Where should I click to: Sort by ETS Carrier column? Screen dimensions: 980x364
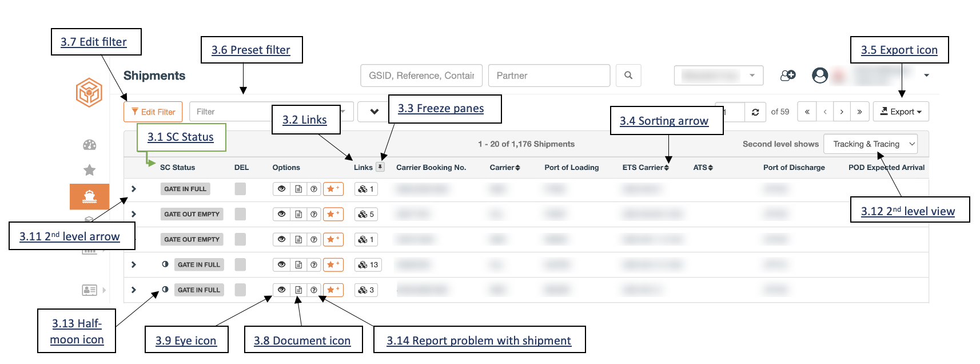(x=646, y=167)
